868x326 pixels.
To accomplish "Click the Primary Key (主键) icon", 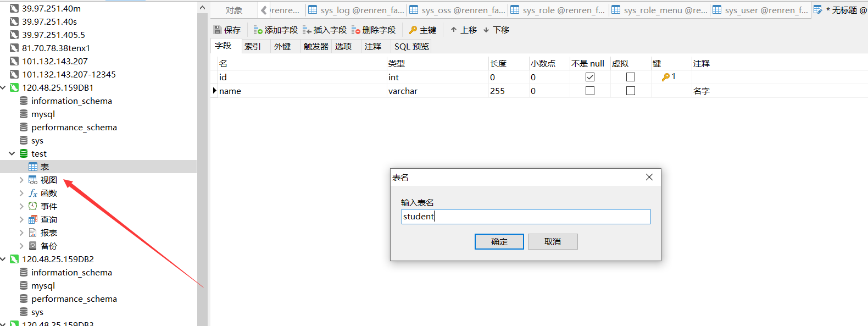I will [x=413, y=30].
